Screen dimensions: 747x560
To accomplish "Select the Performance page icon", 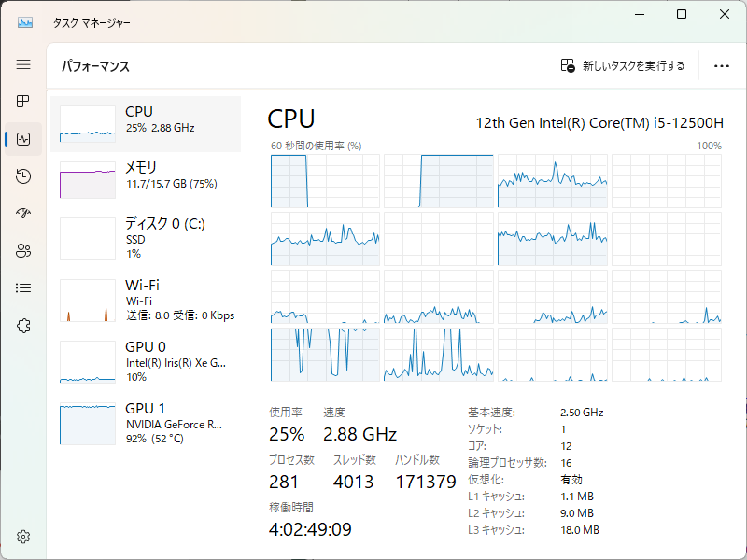I will tap(23, 139).
